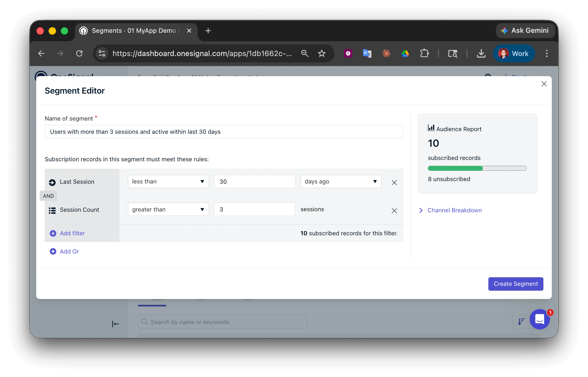The width and height of the screenshot is (588, 377).
Task: Click the search magnifier in the search field
Action: (x=144, y=322)
